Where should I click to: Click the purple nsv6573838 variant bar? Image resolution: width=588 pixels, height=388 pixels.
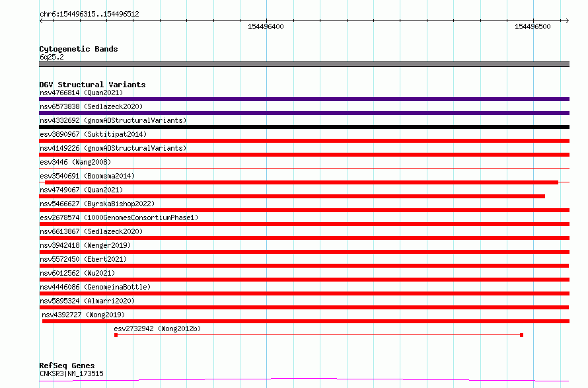coord(304,113)
